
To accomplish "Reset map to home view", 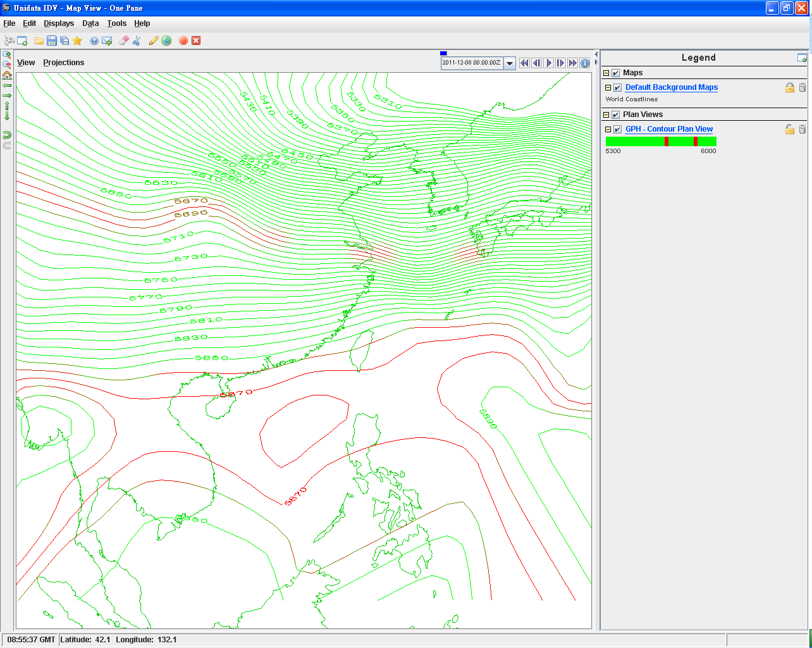I will tap(7, 75).
